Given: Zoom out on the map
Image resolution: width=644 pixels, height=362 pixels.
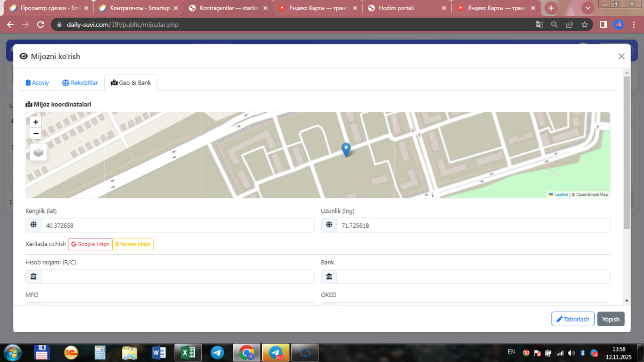Looking at the screenshot, I should 36,133.
